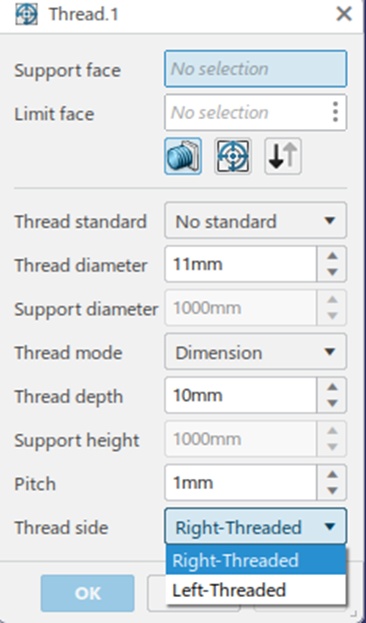Decrease Thread depth with down arrow
This screenshot has width=366, height=623.
(332, 403)
